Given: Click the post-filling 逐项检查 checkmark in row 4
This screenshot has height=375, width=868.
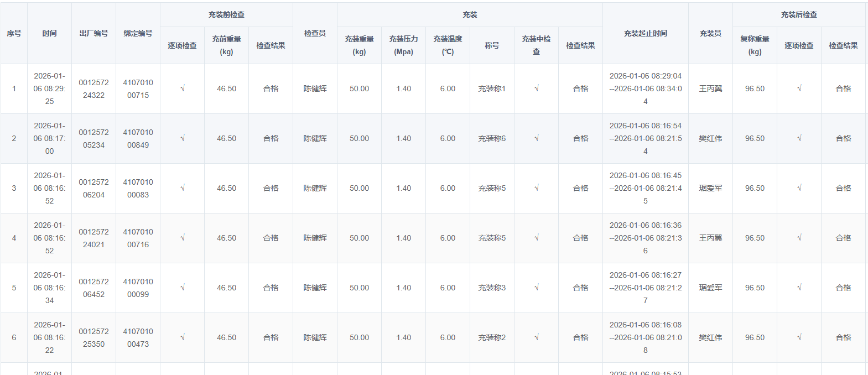Looking at the screenshot, I should (x=799, y=238).
